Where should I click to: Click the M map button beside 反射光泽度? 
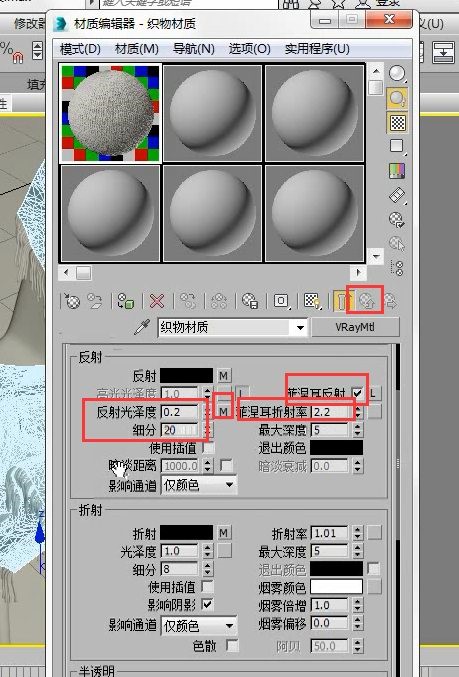click(223, 411)
